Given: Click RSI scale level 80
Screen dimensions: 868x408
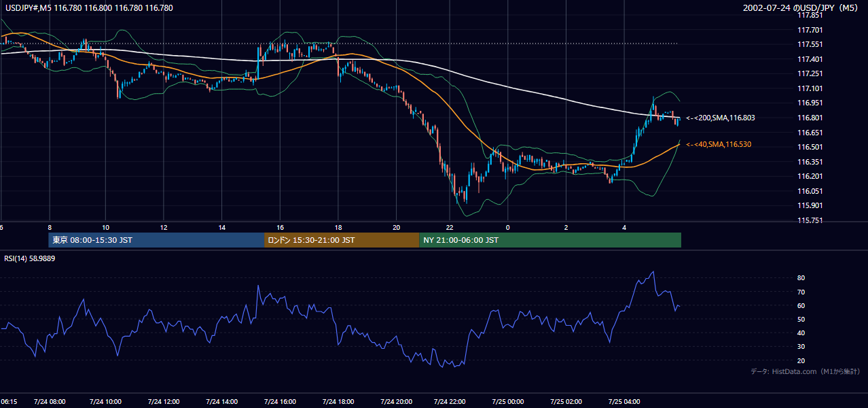Looking at the screenshot, I should coord(801,278).
